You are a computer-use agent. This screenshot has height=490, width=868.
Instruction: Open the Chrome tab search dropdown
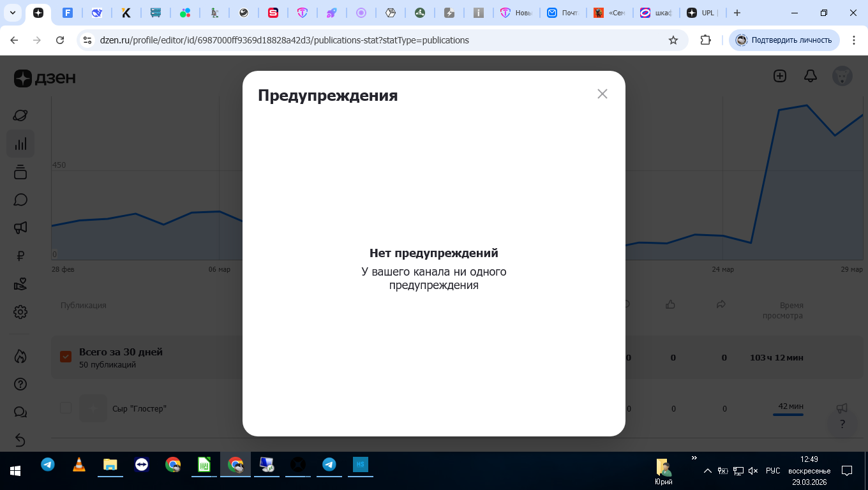(13, 13)
